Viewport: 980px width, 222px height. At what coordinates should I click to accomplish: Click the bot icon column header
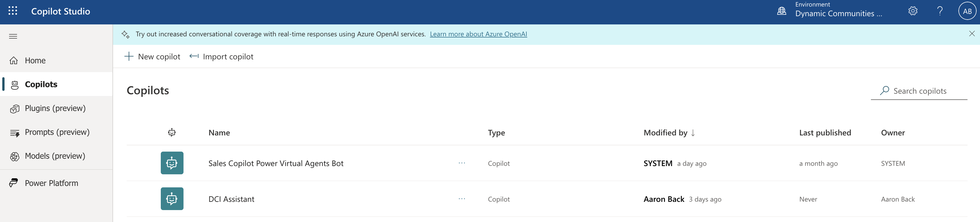click(172, 132)
